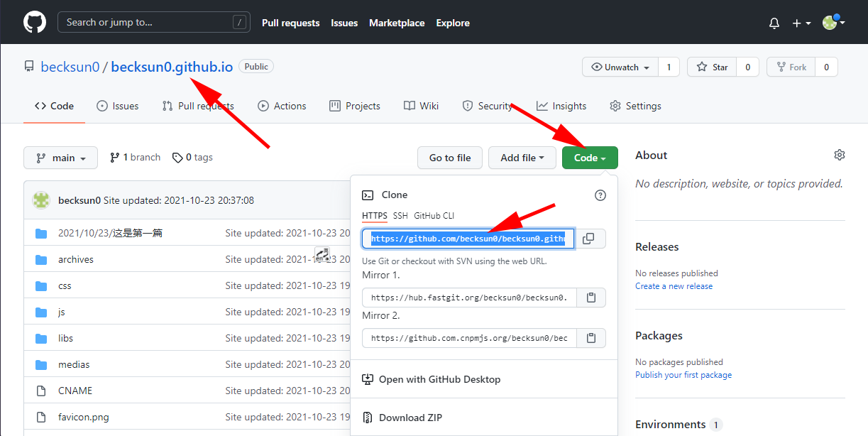Click the archives folder icon
The height and width of the screenshot is (436, 868).
coord(41,259)
